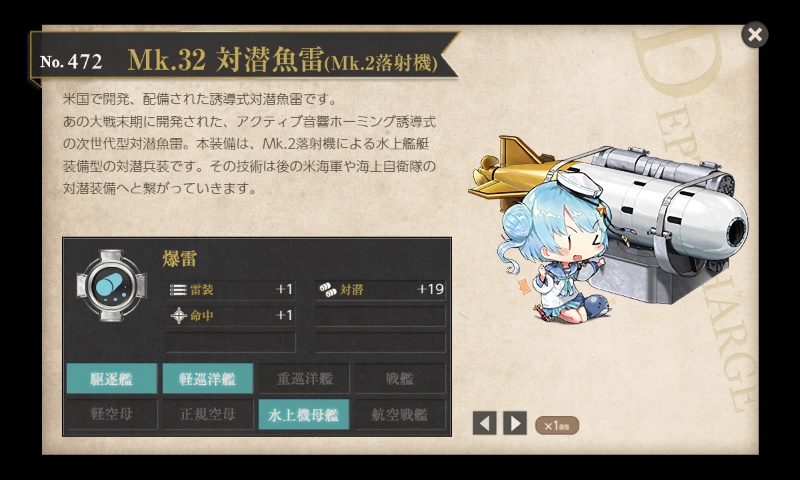Click the 重巡洋艦 ship type tile

click(x=304, y=378)
